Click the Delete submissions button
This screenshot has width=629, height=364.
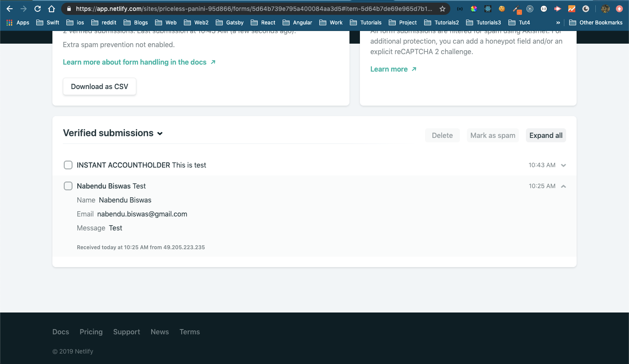[x=442, y=135]
